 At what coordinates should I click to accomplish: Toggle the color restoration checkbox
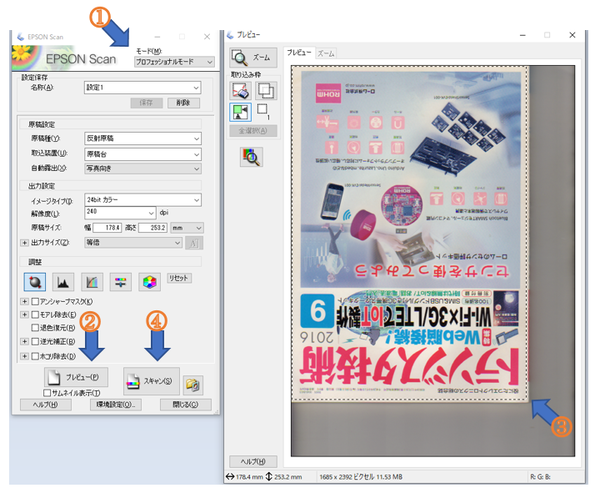coord(35,328)
